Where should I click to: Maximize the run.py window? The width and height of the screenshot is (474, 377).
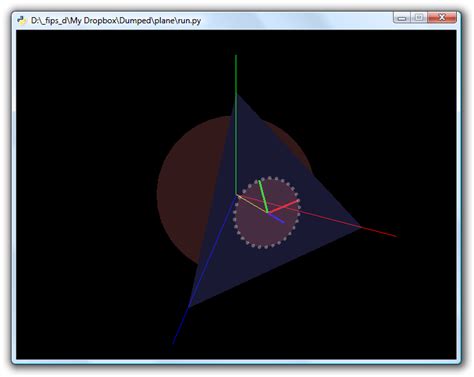(x=419, y=18)
